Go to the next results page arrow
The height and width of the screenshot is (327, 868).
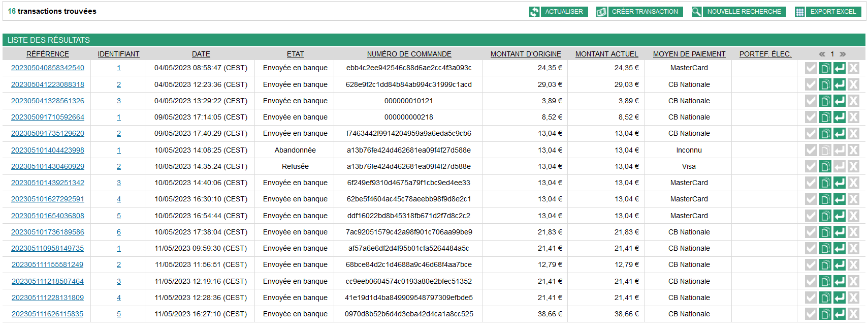[x=843, y=54]
